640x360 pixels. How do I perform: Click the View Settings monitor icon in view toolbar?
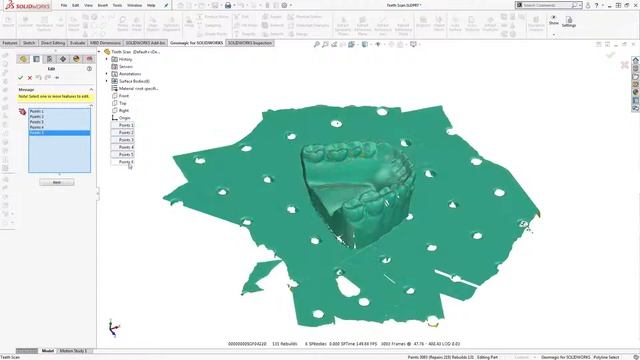tap(413, 44)
